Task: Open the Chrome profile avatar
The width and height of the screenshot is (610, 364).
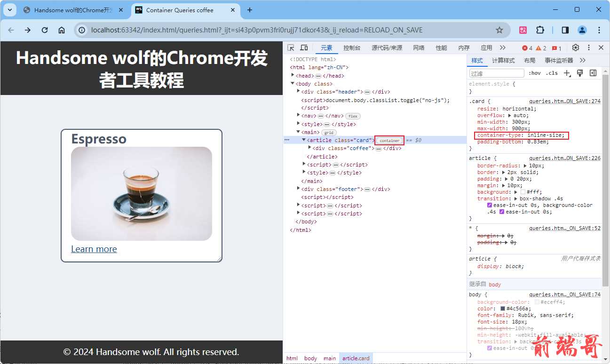Action: coord(582,30)
